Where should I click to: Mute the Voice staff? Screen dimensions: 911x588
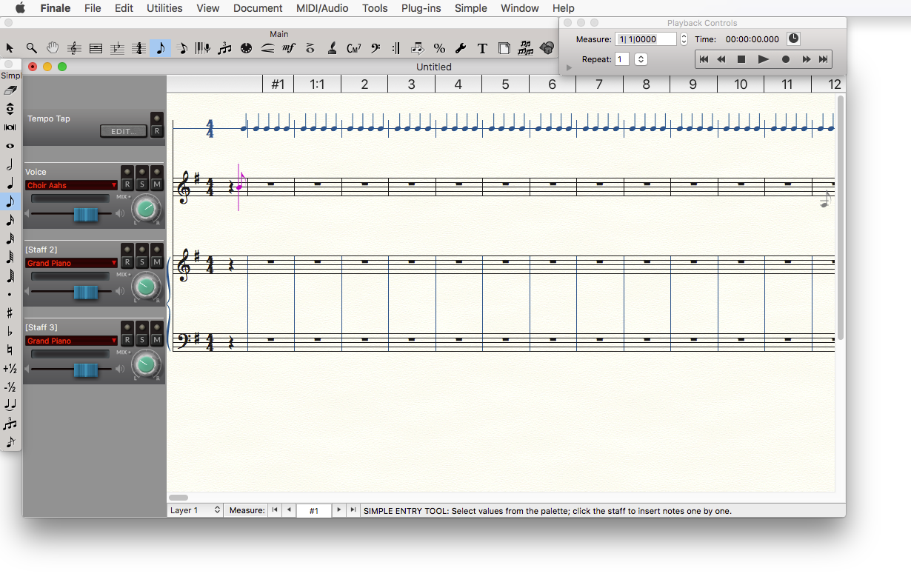click(x=157, y=185)
